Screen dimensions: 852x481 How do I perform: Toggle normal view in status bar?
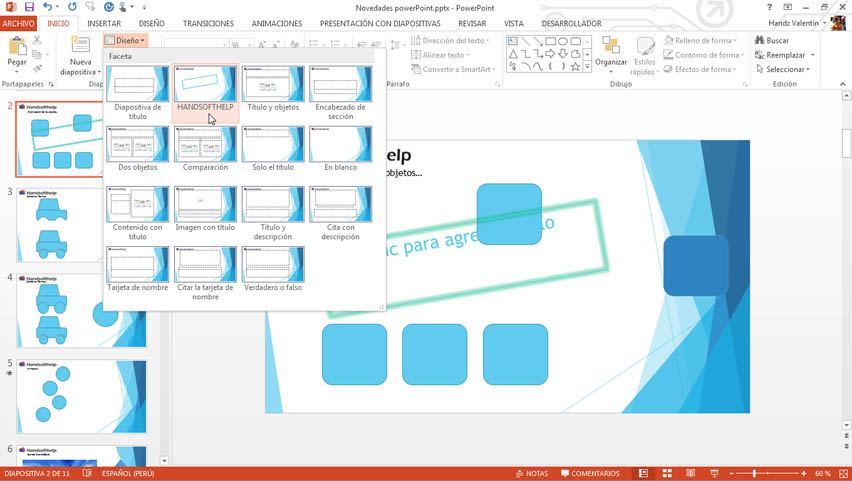(643, 473)
